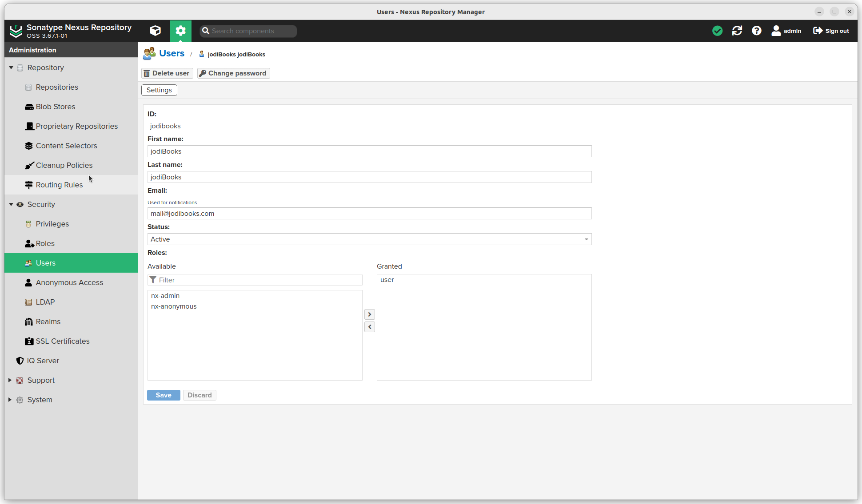Screen dimensions: 862x504
Task: Open Repositories in the sidebar
Action: [71, 87]
